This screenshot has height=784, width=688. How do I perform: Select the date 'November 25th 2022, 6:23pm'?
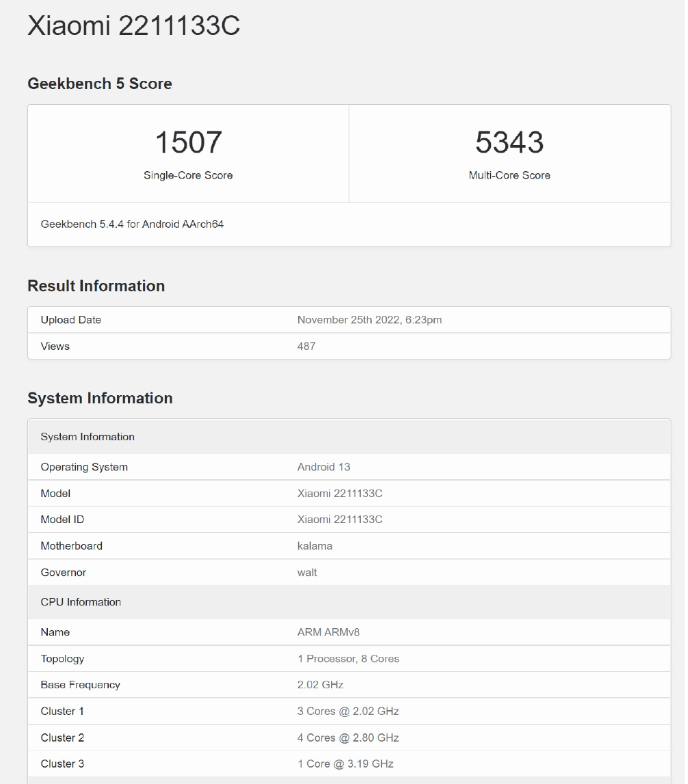(370, 320)
